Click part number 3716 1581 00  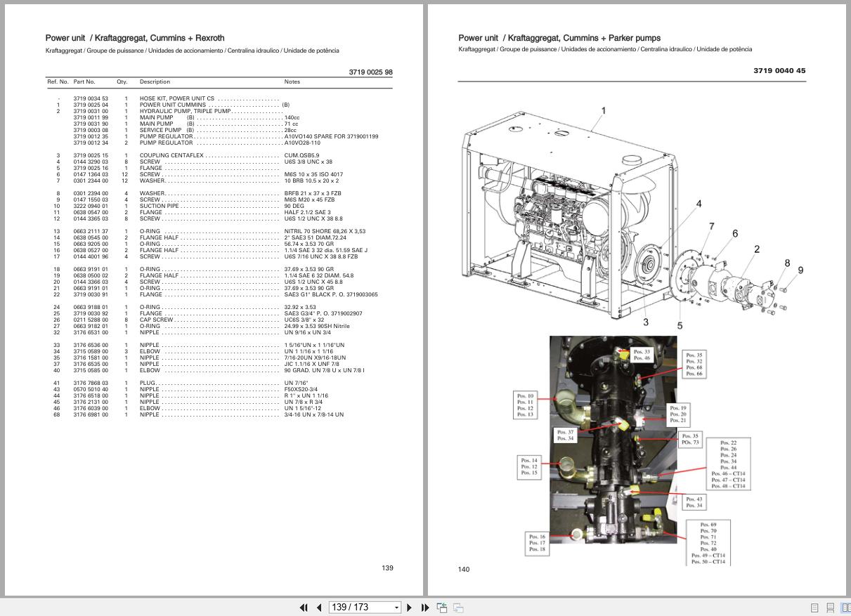[91, 358]
